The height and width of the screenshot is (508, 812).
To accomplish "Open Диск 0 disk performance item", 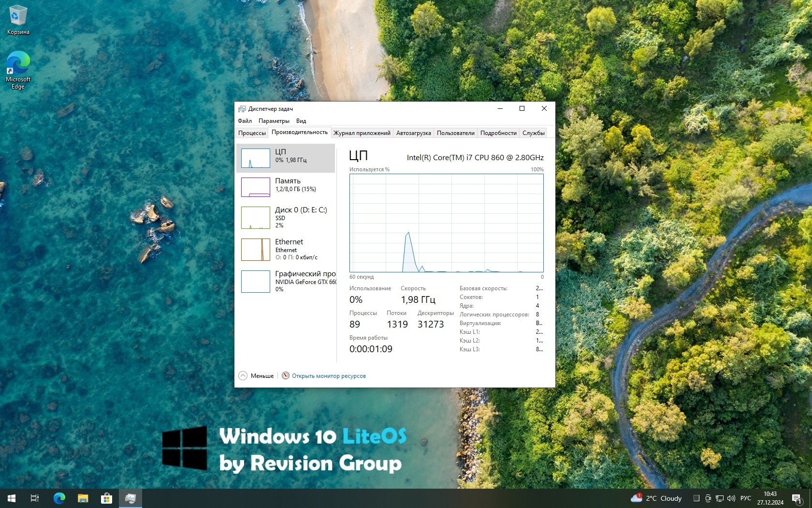I will point(286,217).
